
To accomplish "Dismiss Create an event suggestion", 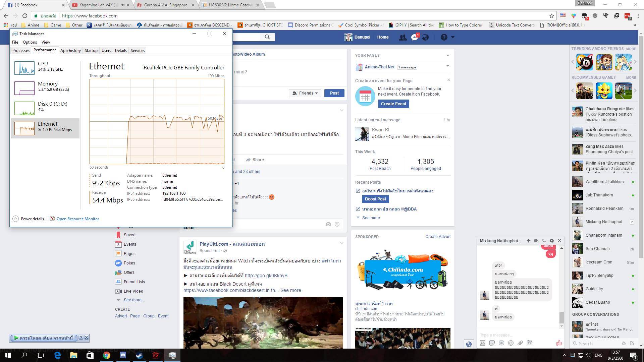I will click(448, 80).
